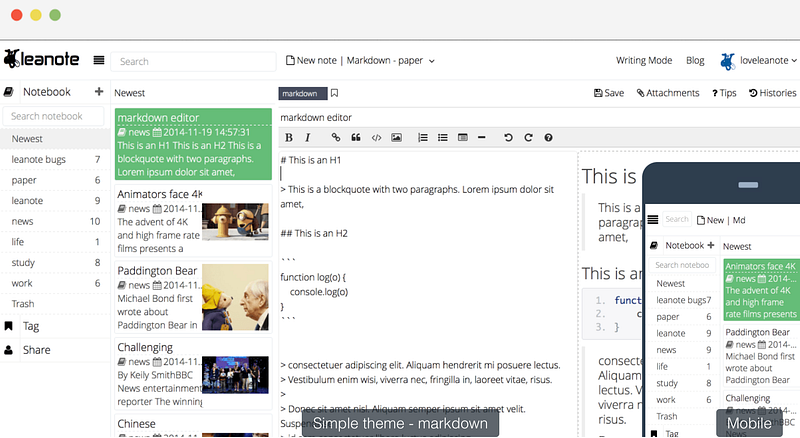This screenshot has height=438, width=800.
Task: Open the Tips panel
Action: point(724,93)
